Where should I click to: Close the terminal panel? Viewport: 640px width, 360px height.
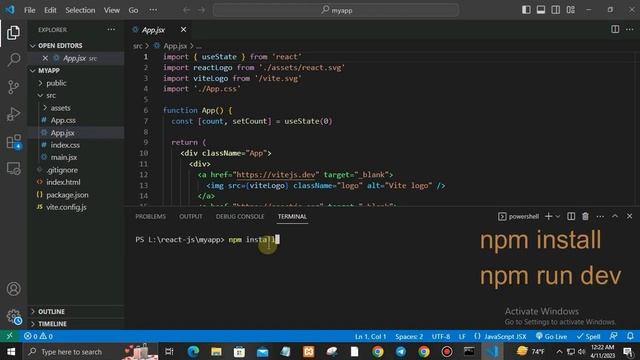[x=629, y=216]
